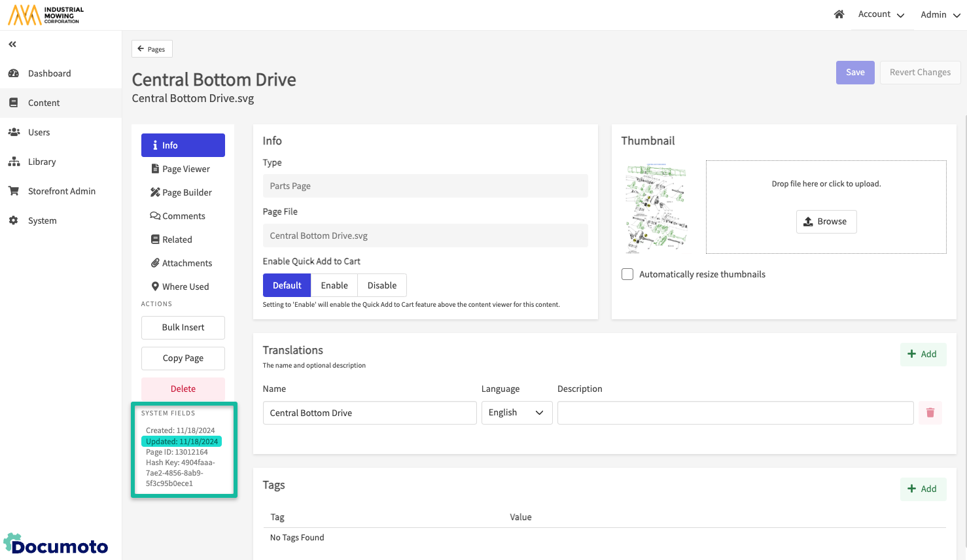Click the home icon in top bar
This screenshot has width=967, height=560.
839,14
